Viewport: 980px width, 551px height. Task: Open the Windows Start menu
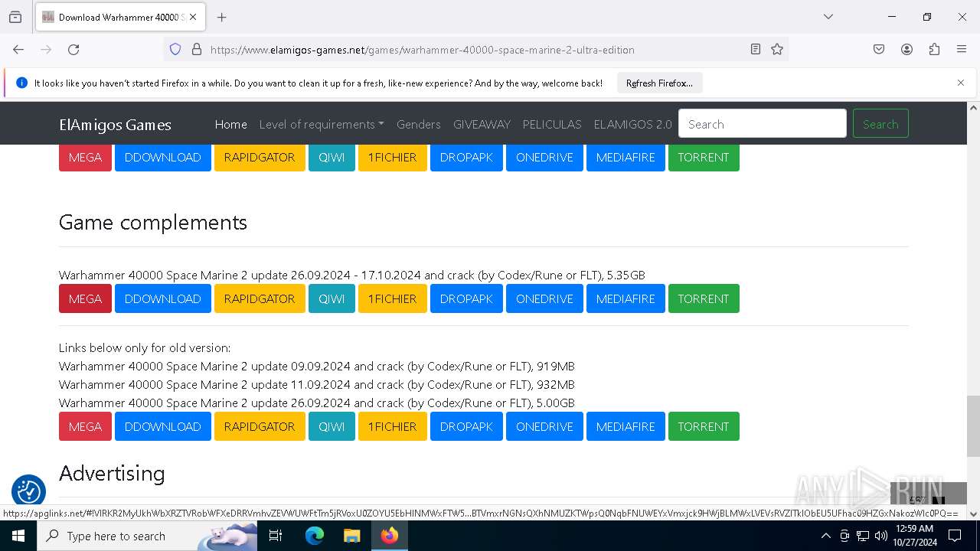(18, 536)
